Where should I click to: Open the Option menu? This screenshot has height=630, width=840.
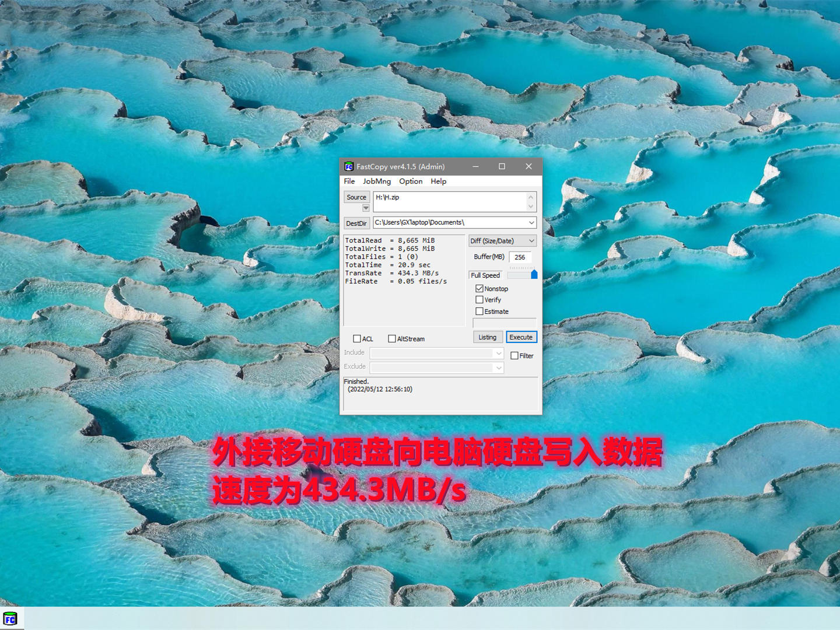tap(411, 181)
